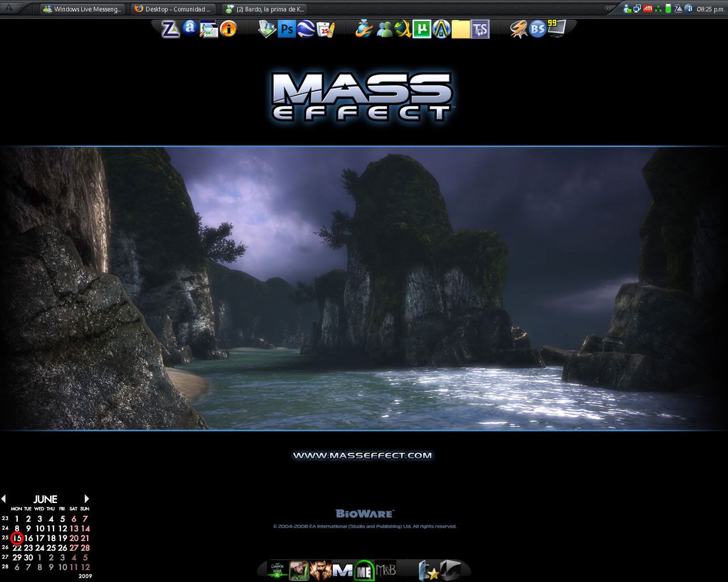Launch µTorrent from the dock
This screenshot has height=582, width=728.
tap(423, 29)
